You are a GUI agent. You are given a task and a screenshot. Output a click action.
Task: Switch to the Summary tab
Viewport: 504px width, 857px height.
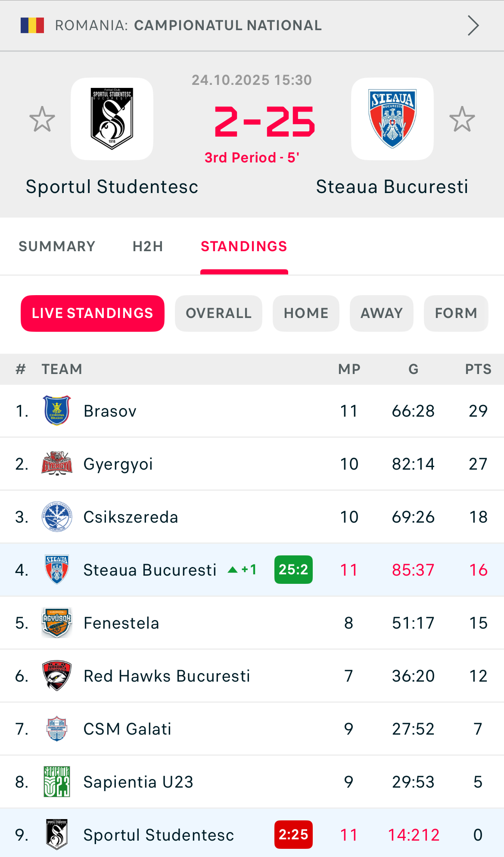tap(57, 246)
